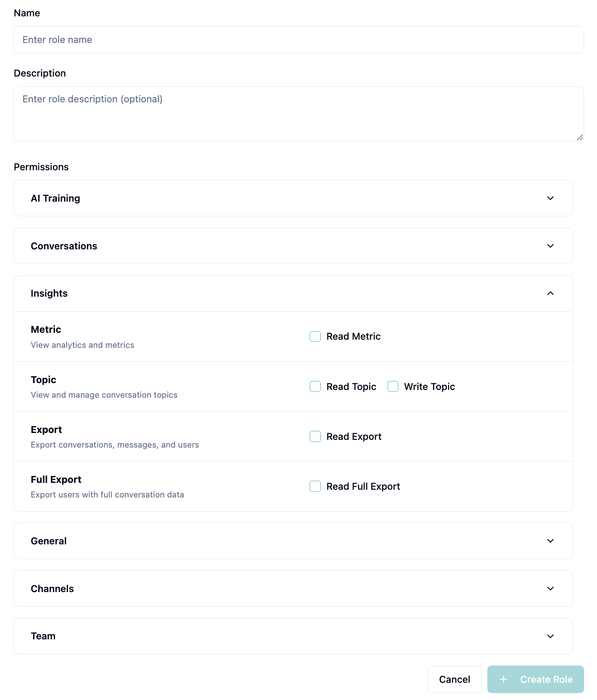597x700 pixels.
Task: Check the Read Metric checkbox
Action: click(315, 336)
